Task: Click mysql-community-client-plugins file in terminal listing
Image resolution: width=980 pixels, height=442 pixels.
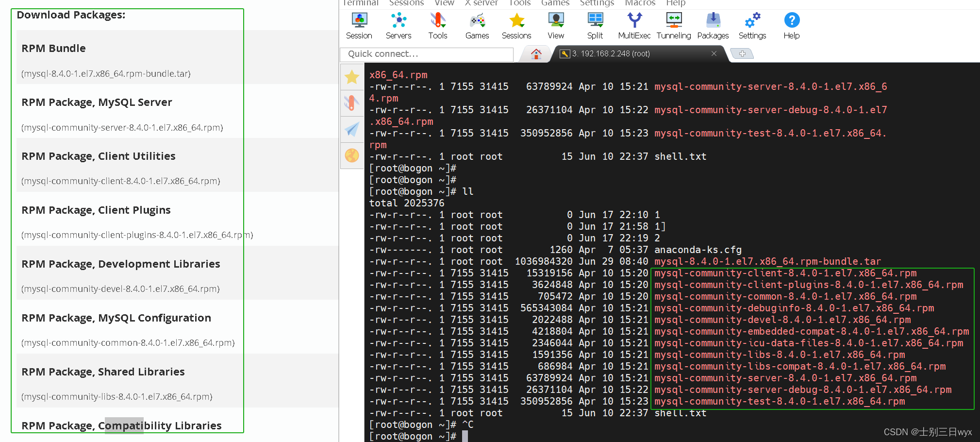Action: pyautogui.click(x=809, y=285)
